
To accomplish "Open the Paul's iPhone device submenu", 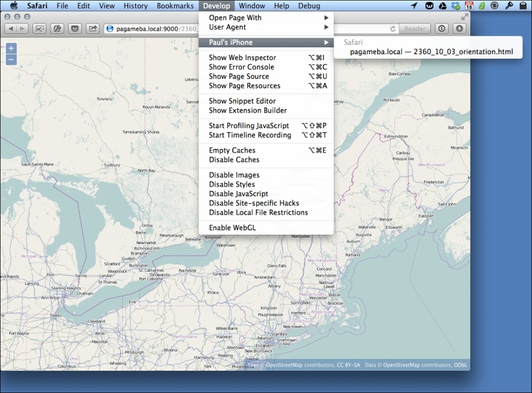I will [231, 42].
